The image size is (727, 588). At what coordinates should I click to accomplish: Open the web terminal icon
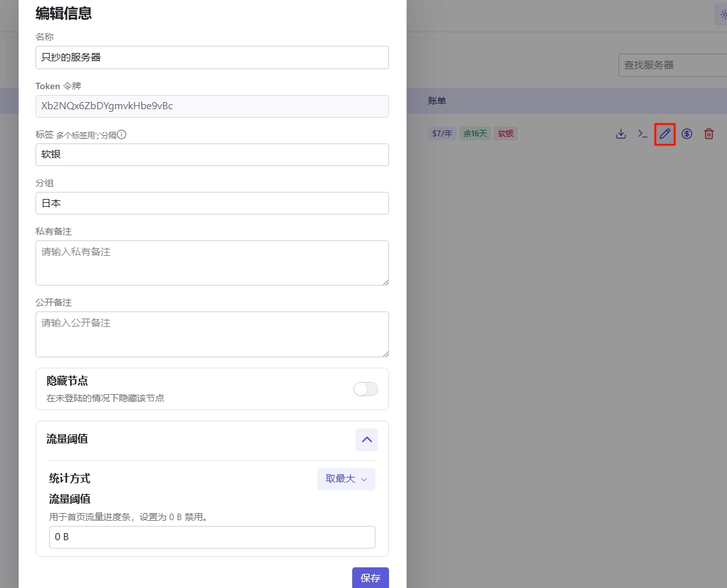[642, 134]
